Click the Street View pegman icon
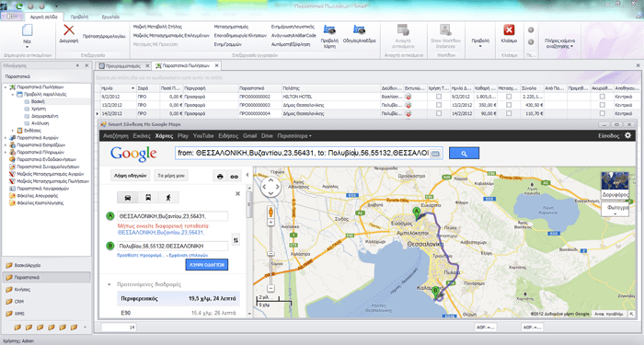This screenshot has width=644, height=345. pos(270,213)
